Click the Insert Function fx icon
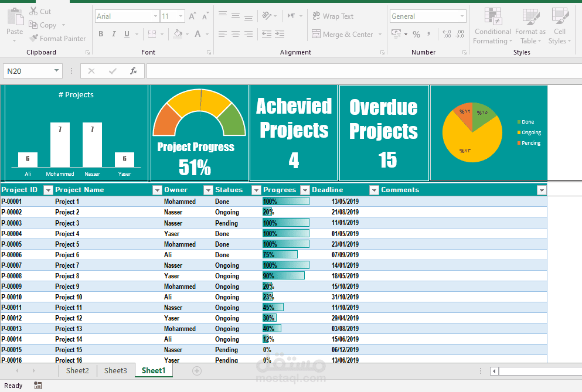This screenshot has height=392, width=582. pyautogui.click(x=134, y=71)
